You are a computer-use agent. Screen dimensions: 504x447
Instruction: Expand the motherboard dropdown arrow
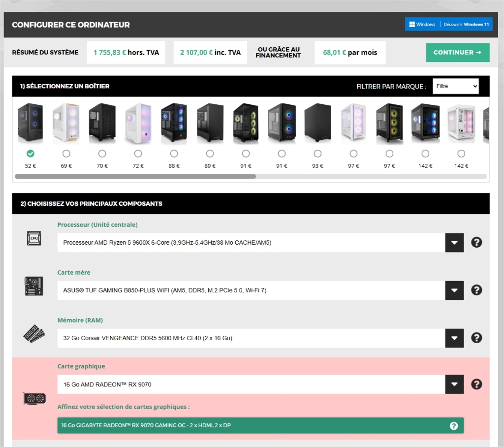[454, 290]
